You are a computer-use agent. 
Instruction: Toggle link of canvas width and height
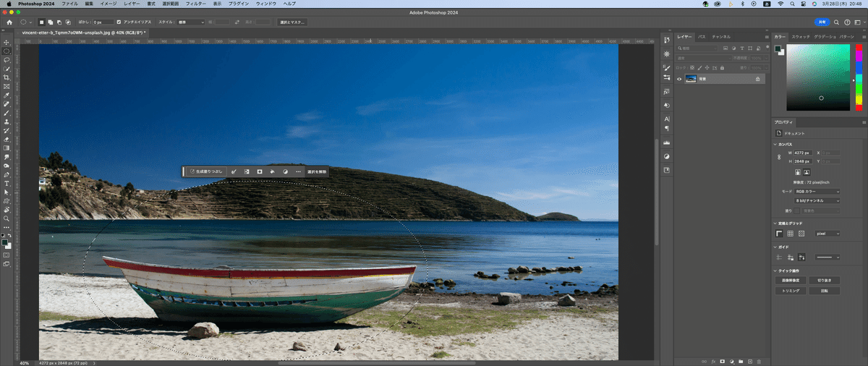point(778,157)
